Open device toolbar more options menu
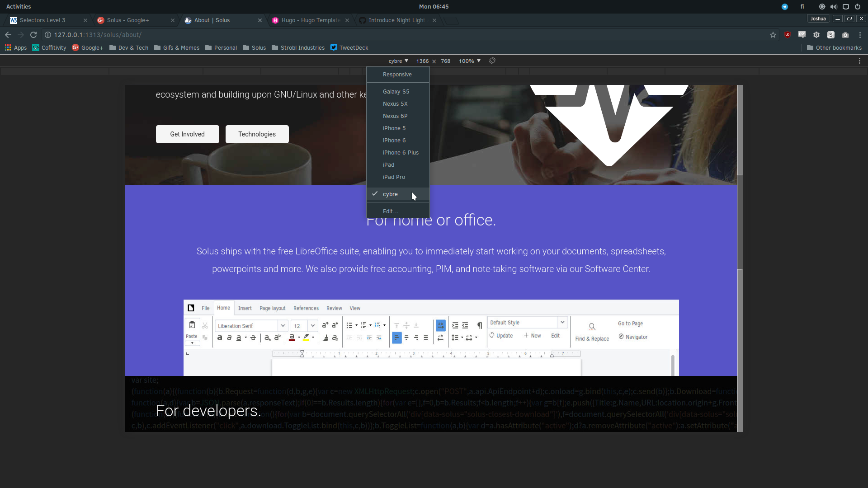 859,61
